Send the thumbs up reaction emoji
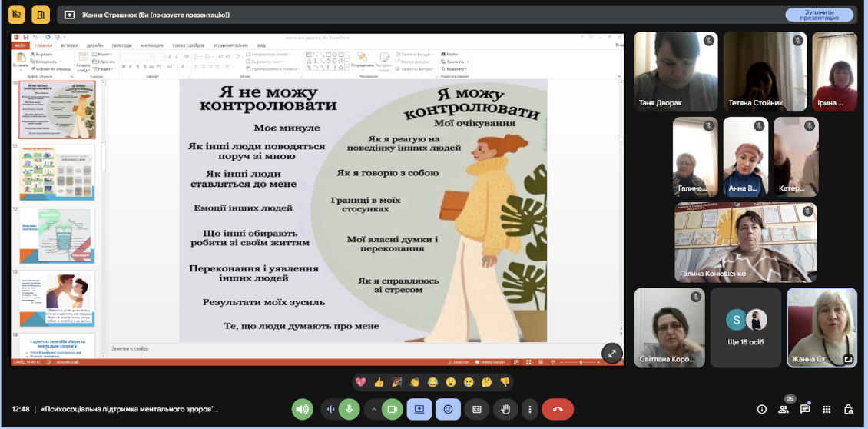The image size is (868, 429). (379, 382)
